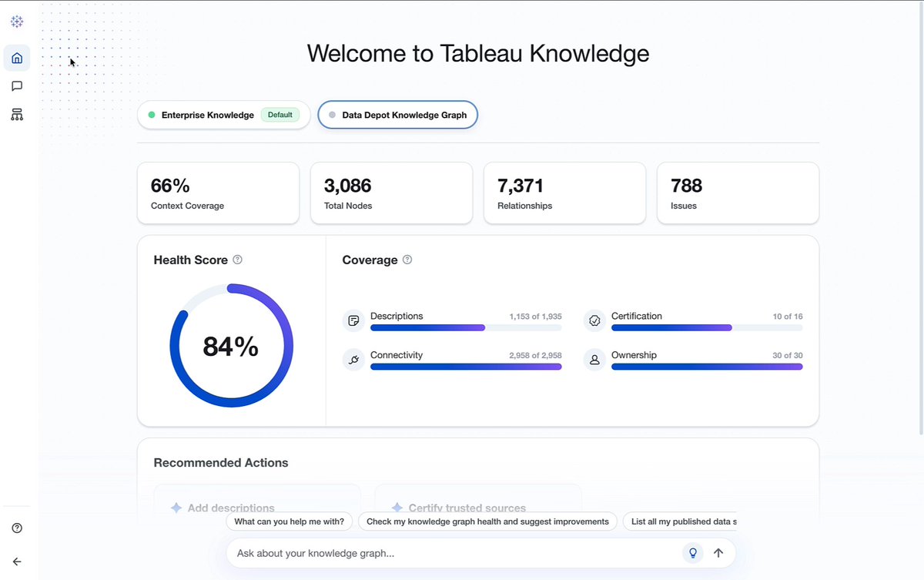Show Health Score info tooltip icon

[237, 260]
